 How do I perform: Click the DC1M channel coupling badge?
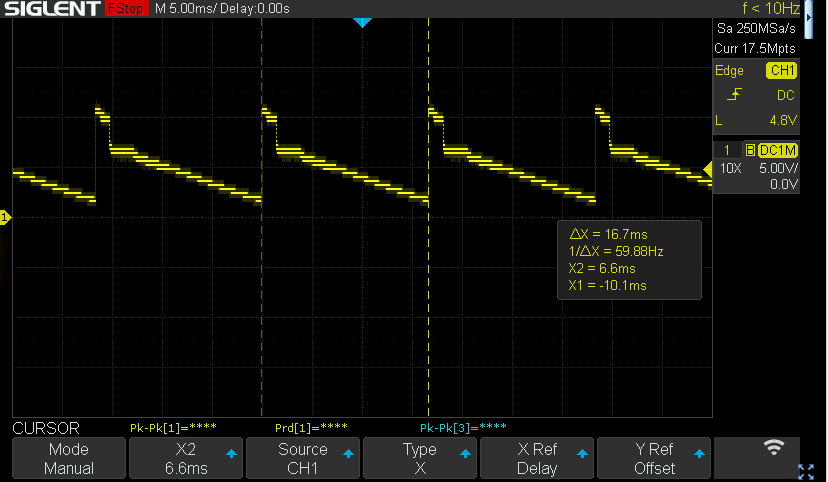click(778, 150)
